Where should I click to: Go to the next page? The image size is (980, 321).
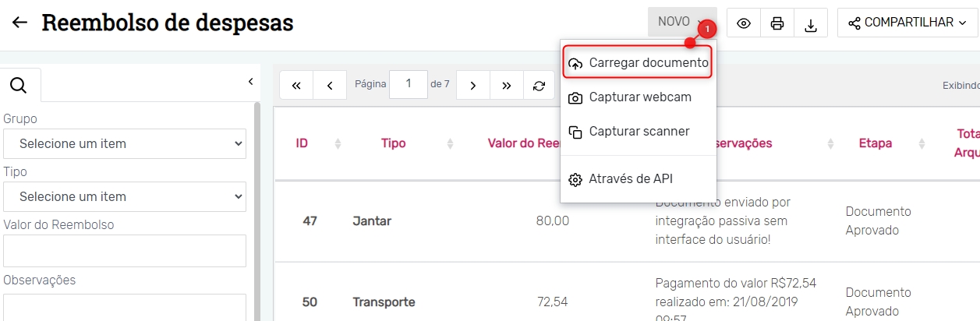pyautogui.click(x=472, y=86)
